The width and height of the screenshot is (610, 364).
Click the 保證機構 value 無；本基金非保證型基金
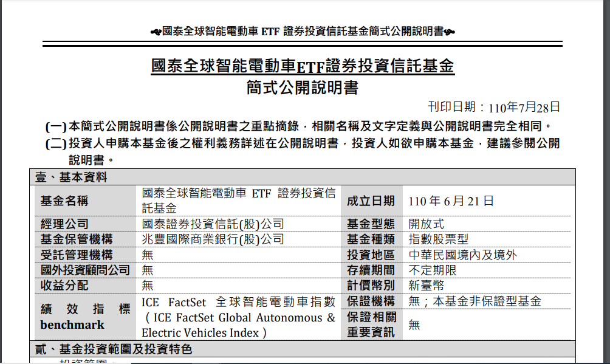(474, 301)
